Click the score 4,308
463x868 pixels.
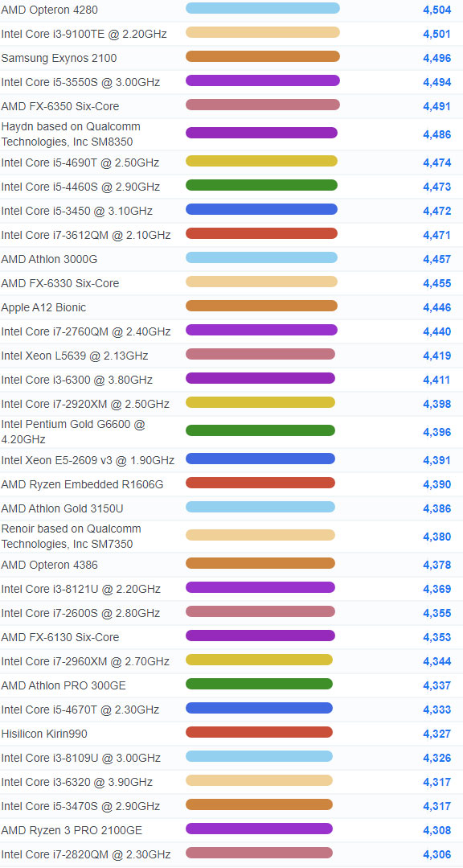437,830
